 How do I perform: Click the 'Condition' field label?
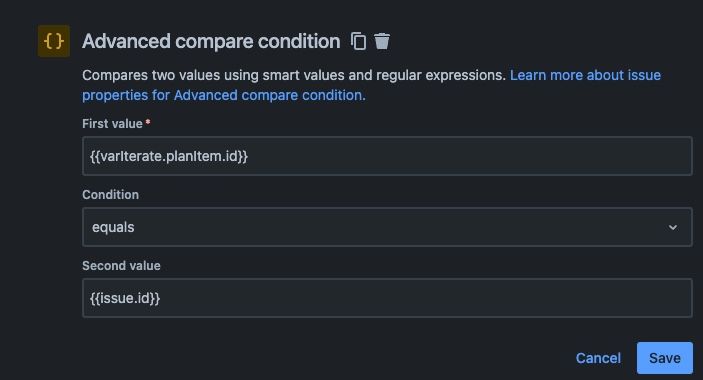tap(110, 195)
